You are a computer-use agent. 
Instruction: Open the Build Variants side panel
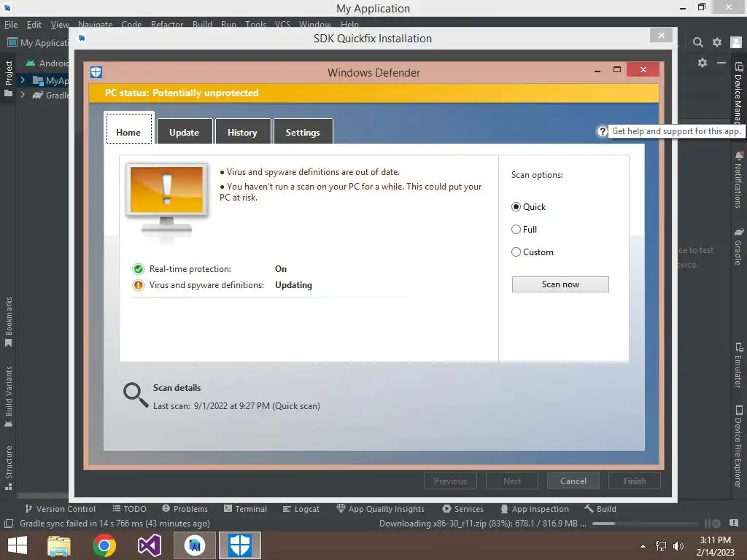(8, 396)
